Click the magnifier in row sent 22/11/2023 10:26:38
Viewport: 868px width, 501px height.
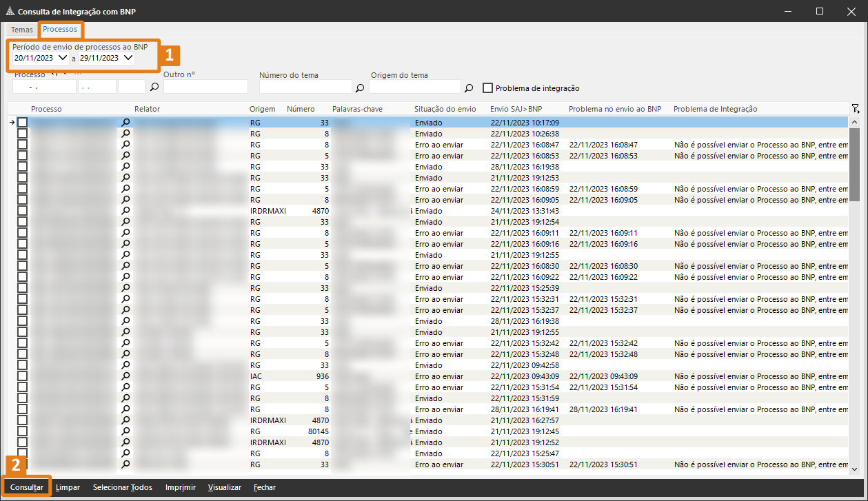(x=125, y=133)
